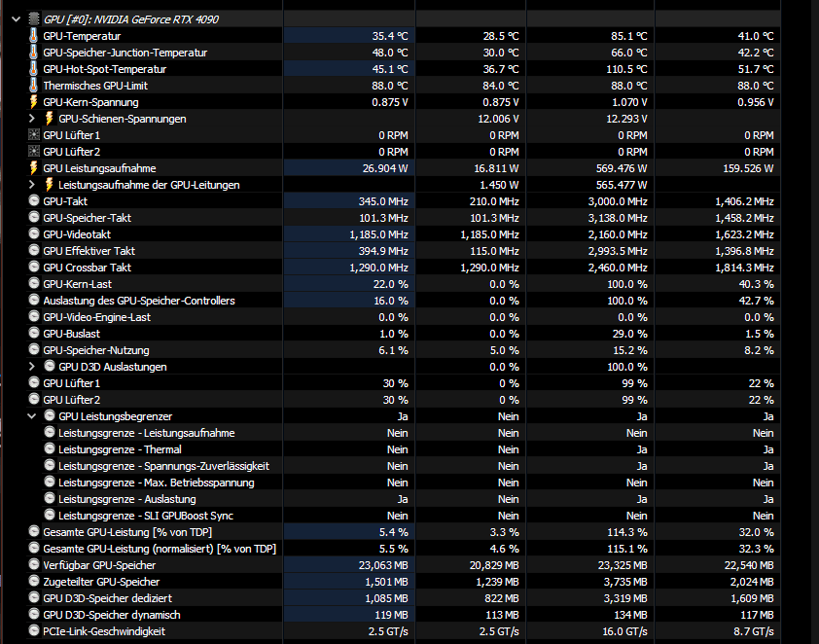Image resolution: width=819 pixels, height=644 pixels.
Task: Click the 29.0 % maximum bus load value
Action: 630,334
